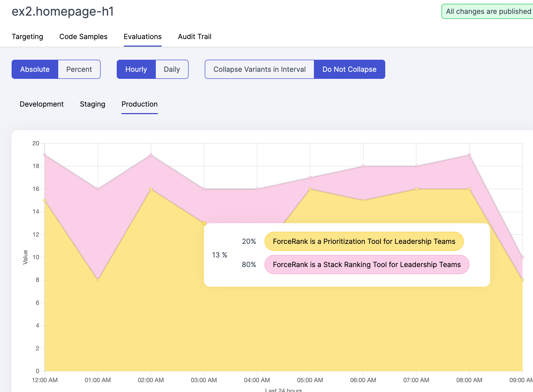The height and width of the screenshot is (392, 533).
Task: Select the Production environment tab
Action: pos(140,104)
